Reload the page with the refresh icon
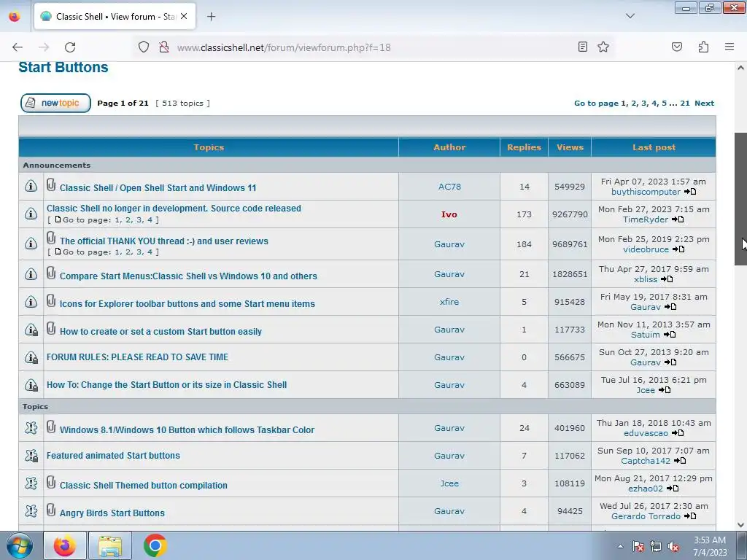This screenshot has height=560, width=747. [70, 47]
